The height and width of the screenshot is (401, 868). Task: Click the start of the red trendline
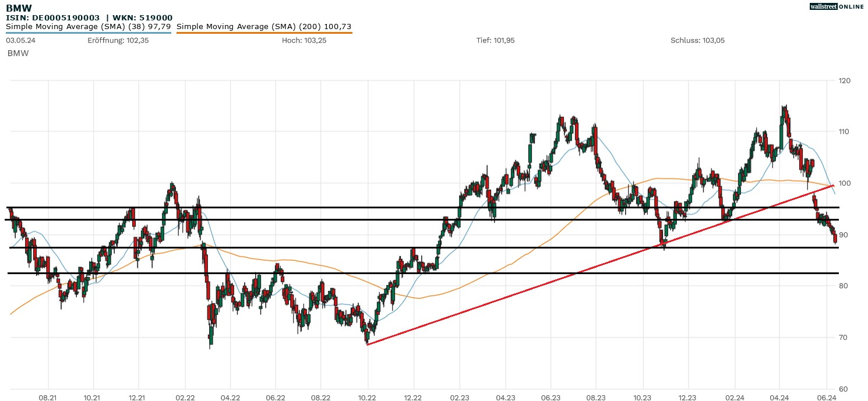(x=368, y=345)
